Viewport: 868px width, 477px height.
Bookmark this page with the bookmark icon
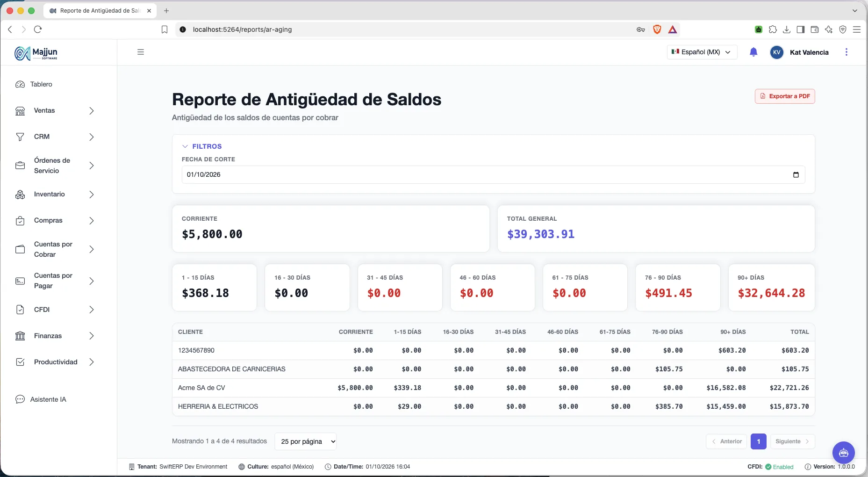click(x=165, y=29)
